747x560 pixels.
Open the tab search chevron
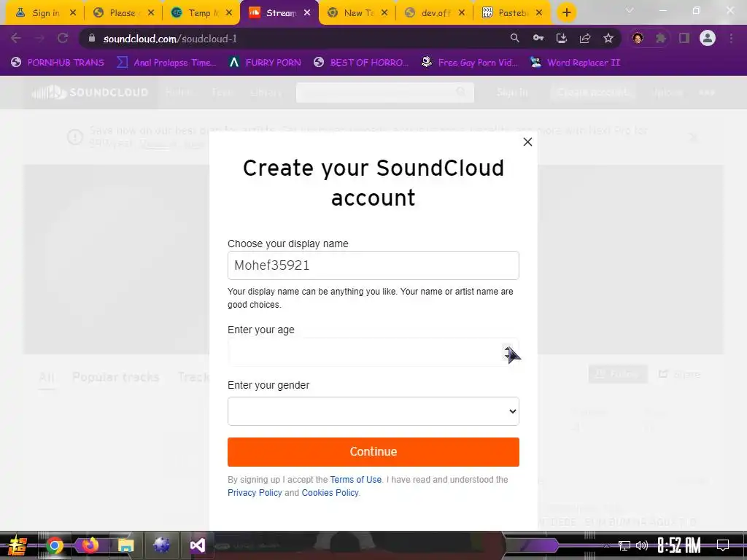point(630,10)
